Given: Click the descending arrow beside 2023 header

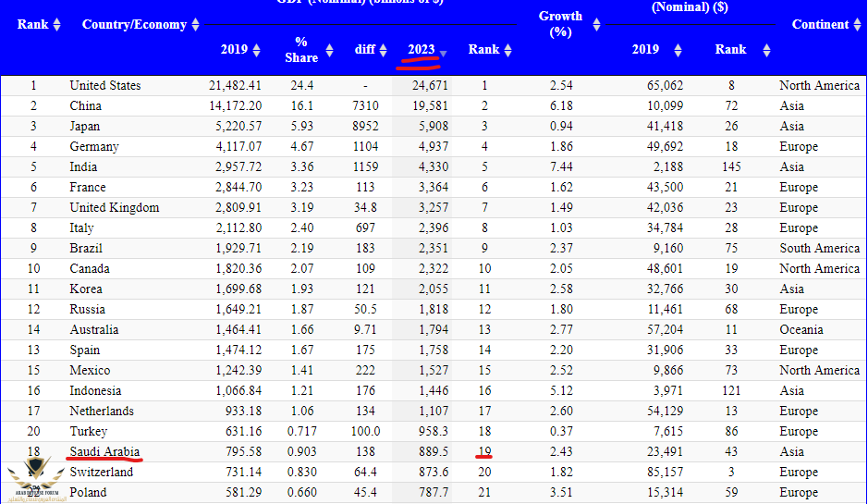Looking at the screenshot, I should [443, 52].
